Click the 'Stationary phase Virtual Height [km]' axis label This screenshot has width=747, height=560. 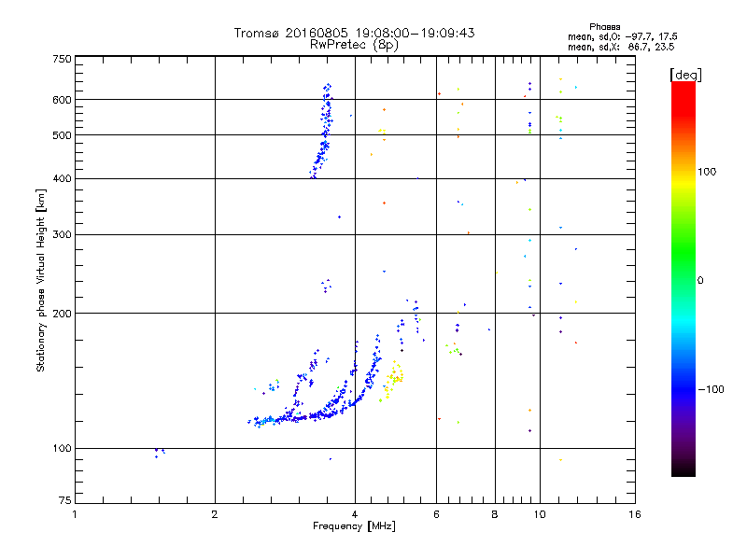pos(41,280)
